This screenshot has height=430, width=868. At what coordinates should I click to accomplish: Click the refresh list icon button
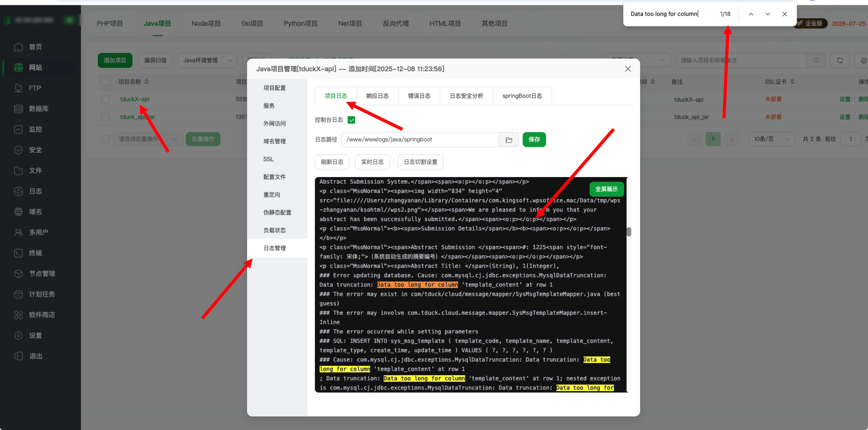(x=840, y=60)
